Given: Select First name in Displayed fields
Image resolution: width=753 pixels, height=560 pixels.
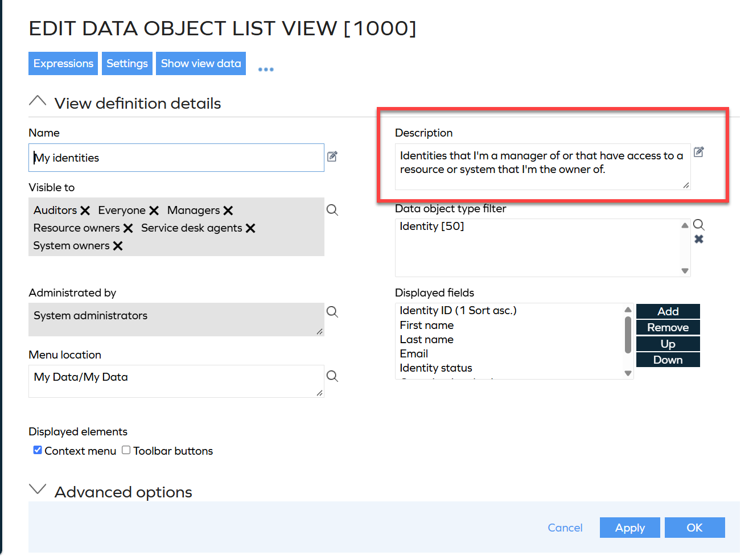Looking at the screenshot, I should pyautogui.click(x=427, y=325).
